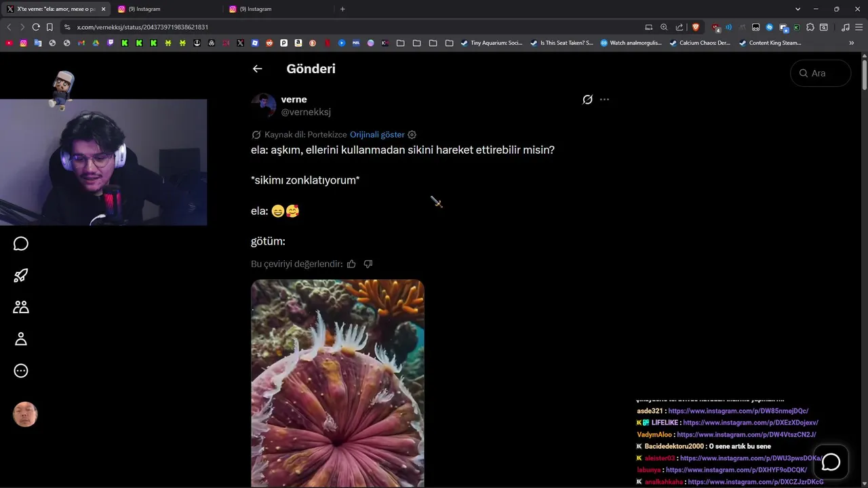Open the browser extensions puzzle icon

coord(810,27)
